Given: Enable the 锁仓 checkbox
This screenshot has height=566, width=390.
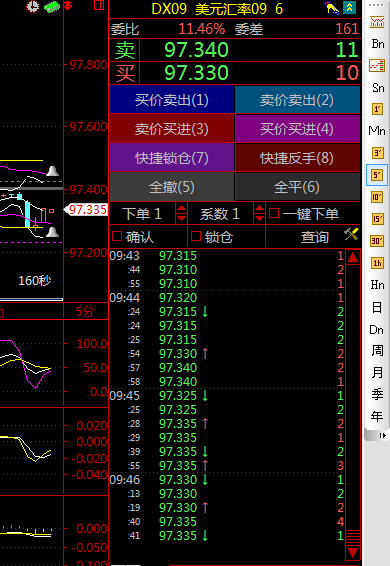Looking at the screenshot, I should (196, 236).
